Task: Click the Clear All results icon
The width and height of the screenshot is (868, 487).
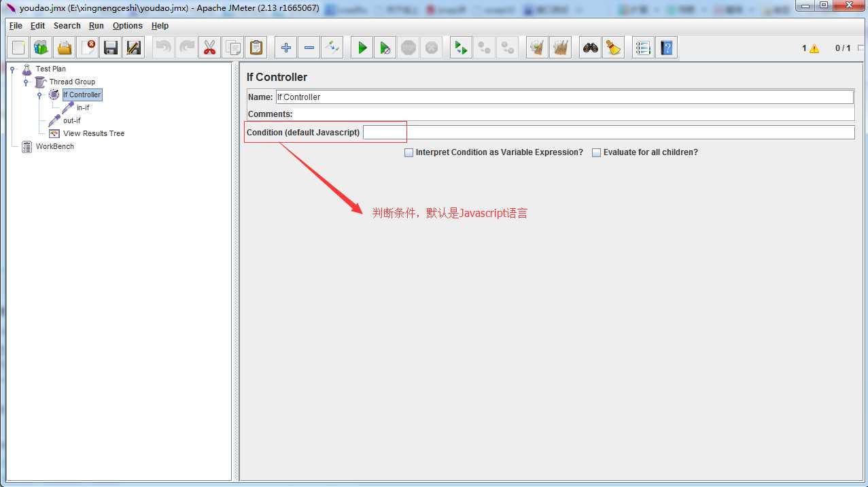Action: point(561,48)
